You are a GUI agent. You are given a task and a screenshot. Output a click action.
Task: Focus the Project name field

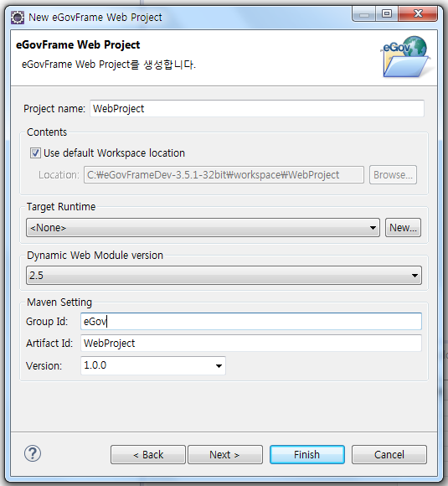point(257,108)
